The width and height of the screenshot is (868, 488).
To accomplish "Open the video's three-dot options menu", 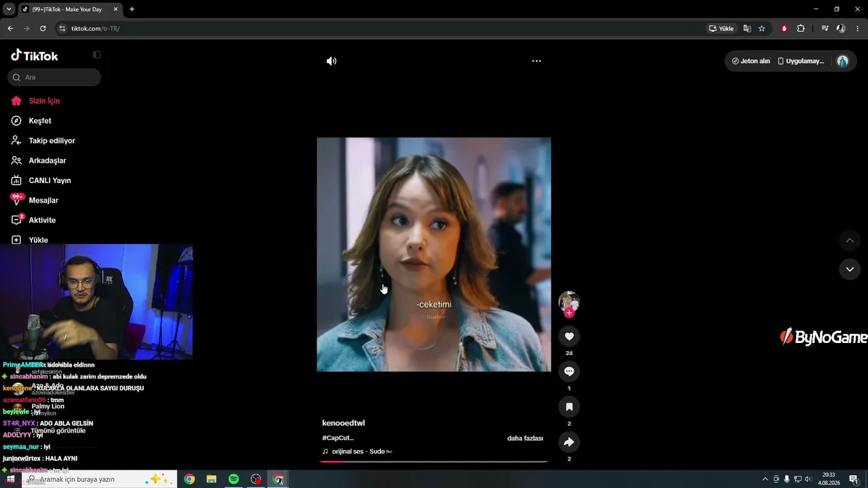I will [x=536, y=61].
